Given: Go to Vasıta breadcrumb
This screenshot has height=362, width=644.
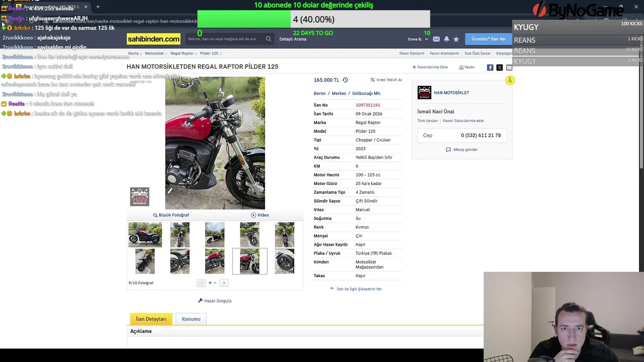Looking at the screenshot, I should click(x=133, y=53).
